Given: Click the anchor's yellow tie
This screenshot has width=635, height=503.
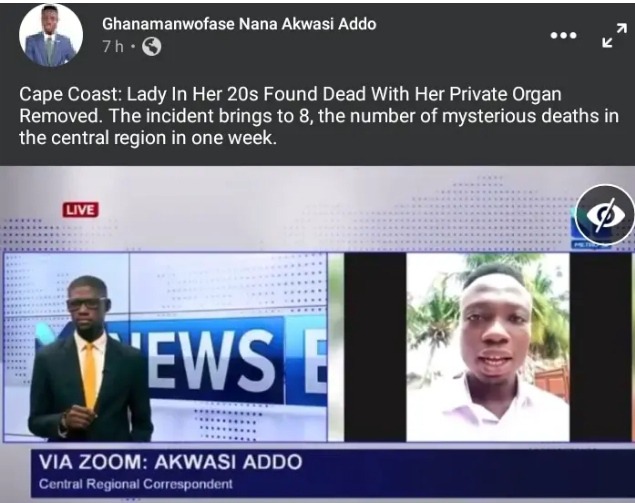Looking at the screenshot, I should pos(90,377).
